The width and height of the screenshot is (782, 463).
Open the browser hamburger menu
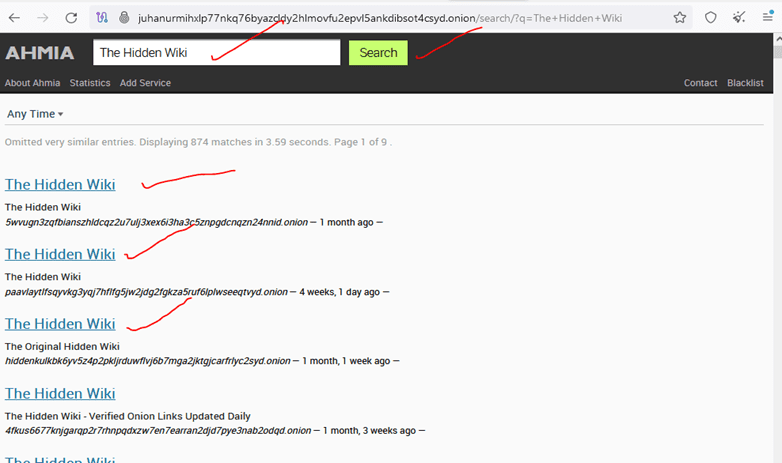pos(768,18)
